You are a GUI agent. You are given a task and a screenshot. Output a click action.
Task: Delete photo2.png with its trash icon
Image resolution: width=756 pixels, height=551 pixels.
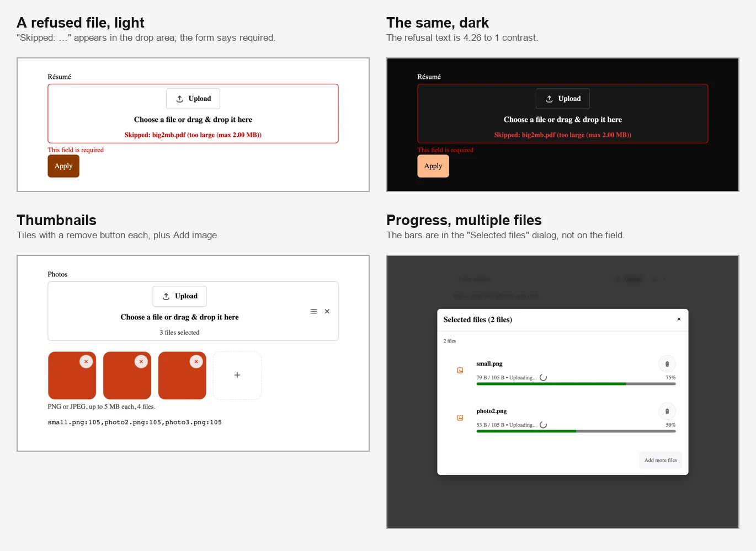[x=667, y=411]
